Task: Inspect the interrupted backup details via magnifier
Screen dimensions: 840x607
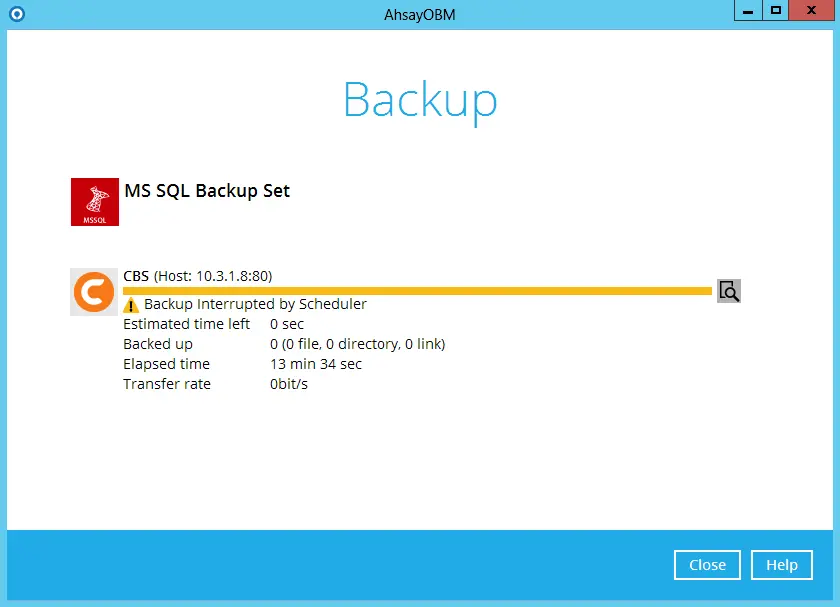Action: [x=728, y=291]
